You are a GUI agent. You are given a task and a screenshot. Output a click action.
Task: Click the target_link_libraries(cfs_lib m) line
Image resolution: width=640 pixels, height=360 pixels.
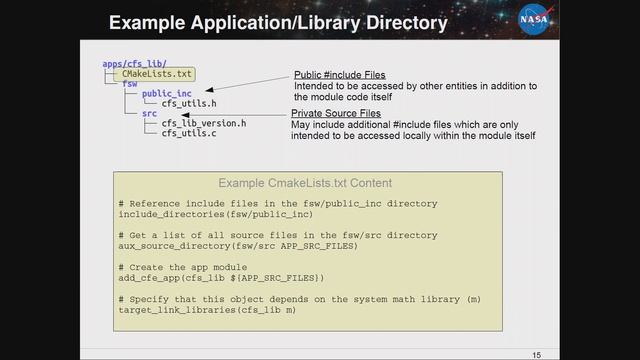tap(207, 310)
